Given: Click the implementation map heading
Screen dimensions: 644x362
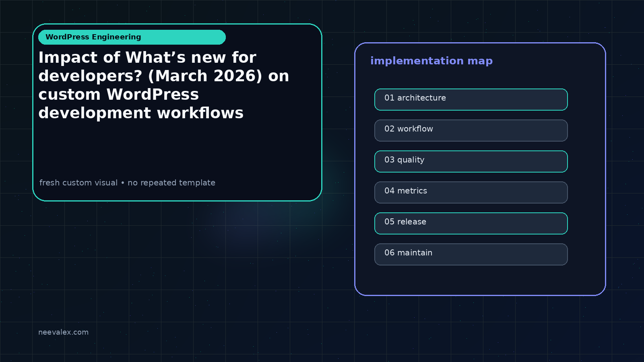Looking at the screenshot, I should 431,61.
